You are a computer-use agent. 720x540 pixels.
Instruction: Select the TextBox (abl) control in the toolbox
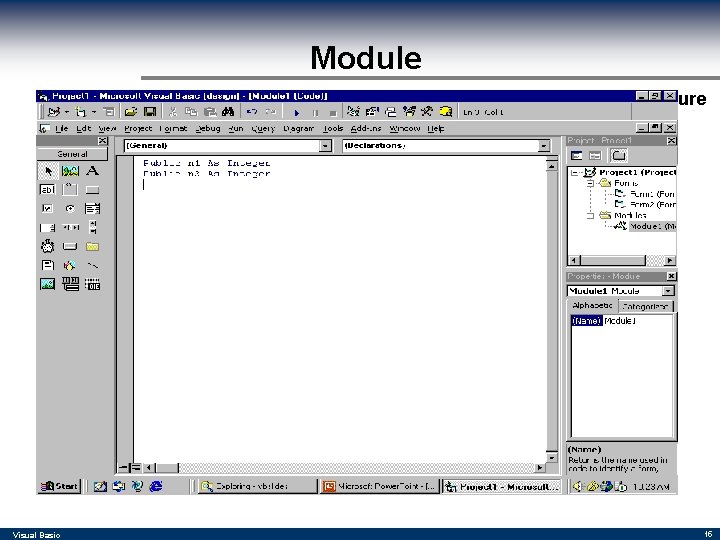pos(48,190)
